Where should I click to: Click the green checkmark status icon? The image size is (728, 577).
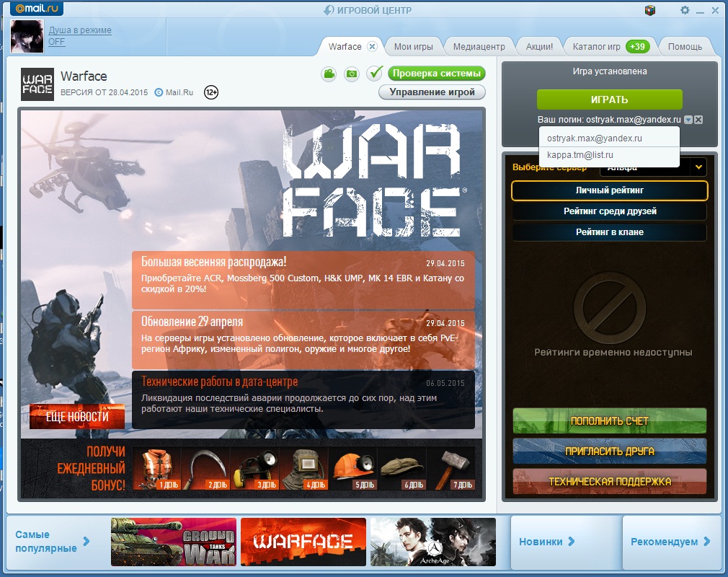tap(375, 73)
